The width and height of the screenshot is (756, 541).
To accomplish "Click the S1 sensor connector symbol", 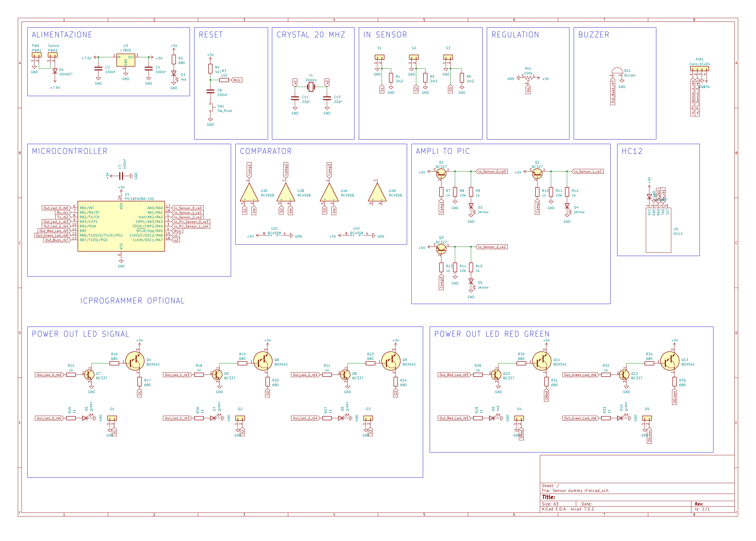I will click(380, 57).
